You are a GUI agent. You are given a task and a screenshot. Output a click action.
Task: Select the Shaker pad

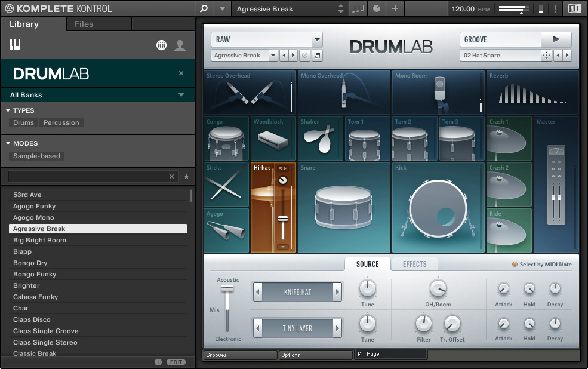320,139
